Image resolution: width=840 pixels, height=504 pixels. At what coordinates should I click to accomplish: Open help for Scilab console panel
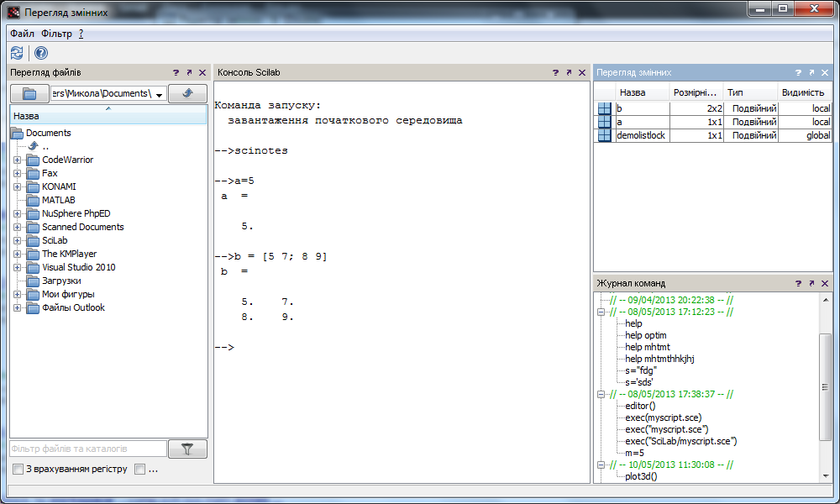(555, 72)
